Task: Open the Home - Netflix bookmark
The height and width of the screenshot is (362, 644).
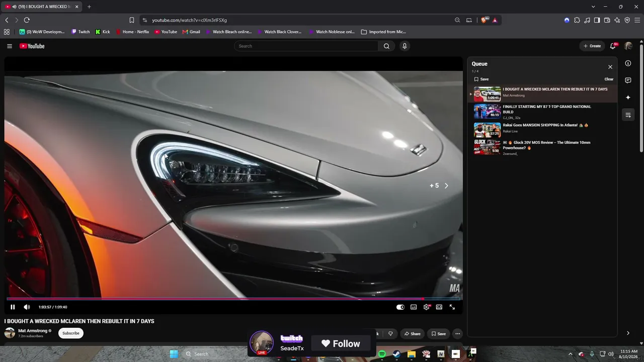Action: click(x=133, y=32)
